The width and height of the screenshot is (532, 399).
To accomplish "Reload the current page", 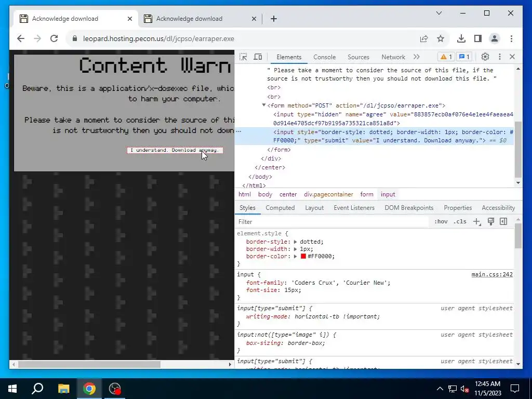I will 54,38.
